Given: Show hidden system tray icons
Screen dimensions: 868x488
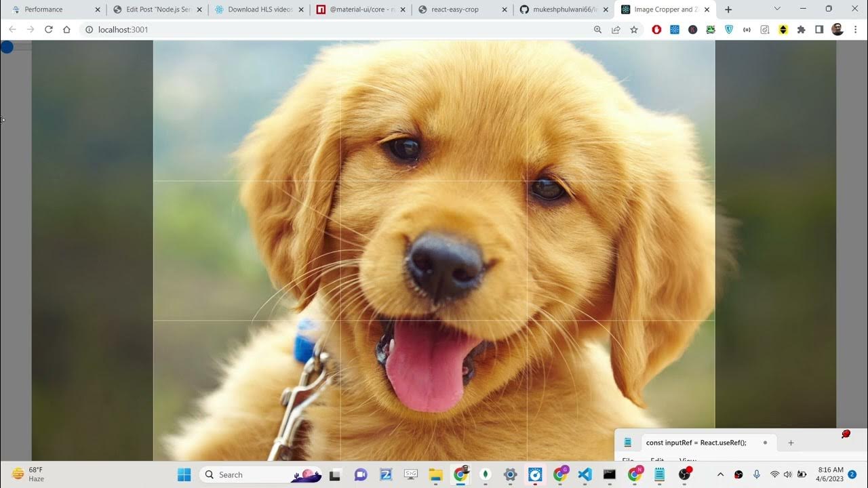Looking at the screenshot, I should (720, 474).
